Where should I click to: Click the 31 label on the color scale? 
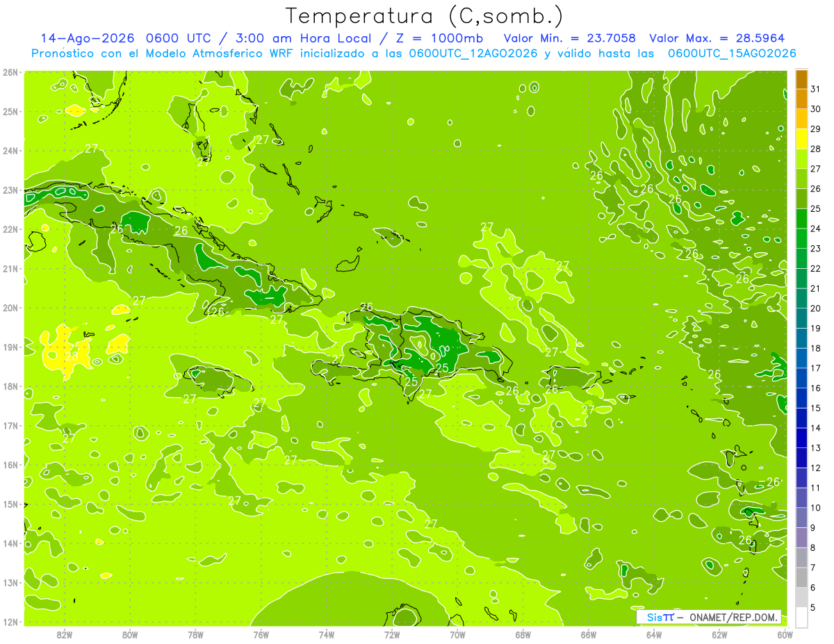[817, 89]
